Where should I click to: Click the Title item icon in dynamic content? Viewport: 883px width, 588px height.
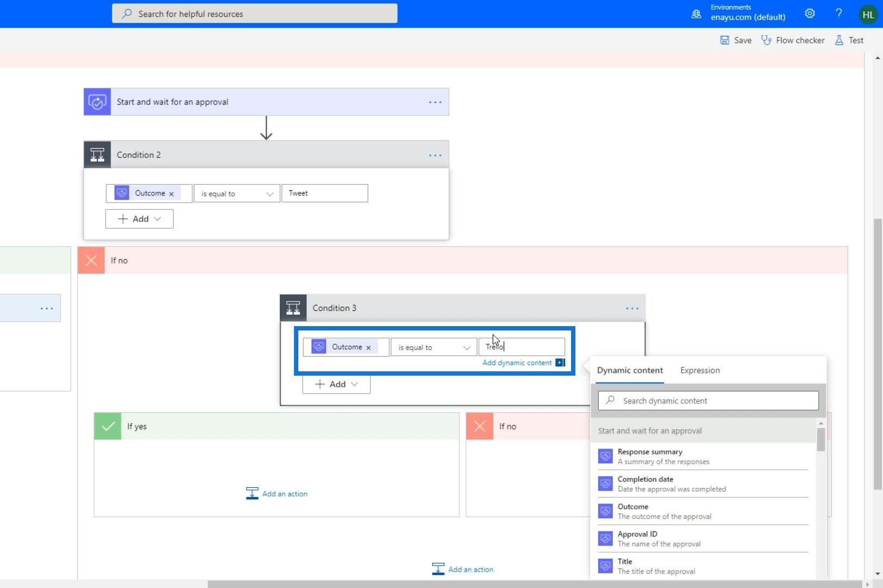[605, 566]
